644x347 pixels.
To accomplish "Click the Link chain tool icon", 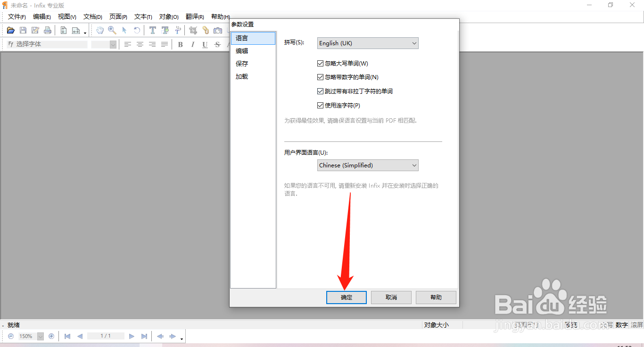I will click(x=206, y=30).
